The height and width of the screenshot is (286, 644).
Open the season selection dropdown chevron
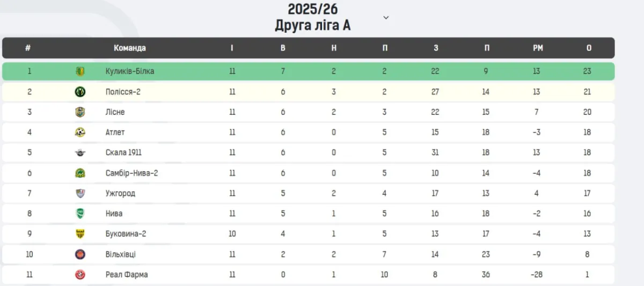click(x=386, y=17)
